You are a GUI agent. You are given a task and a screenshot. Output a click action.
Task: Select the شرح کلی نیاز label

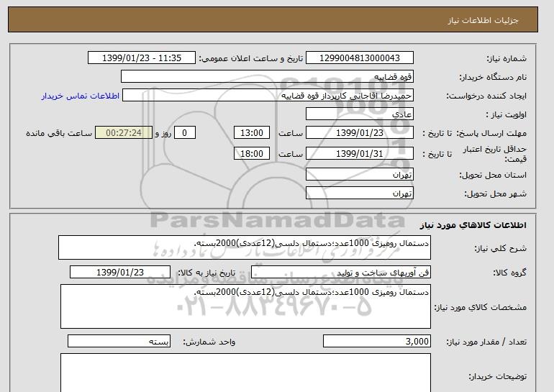[x=500, y=248]
